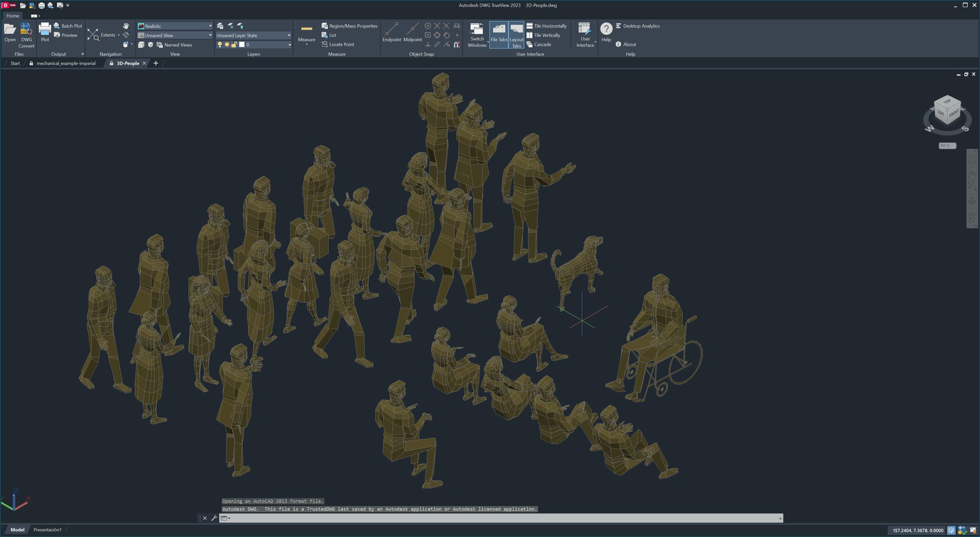Open the Unsaved Layer State dropdown
This screenshot has width=980, height=537.
(288, 35)
